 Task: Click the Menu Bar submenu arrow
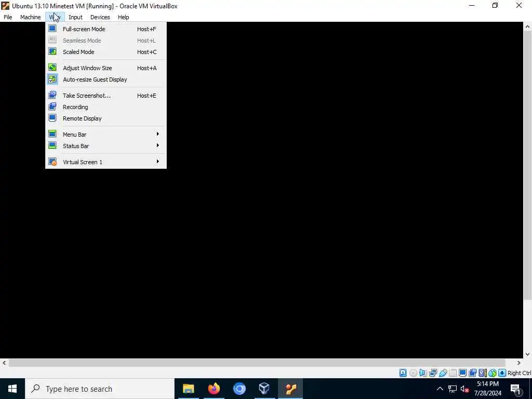coord(158,134)
